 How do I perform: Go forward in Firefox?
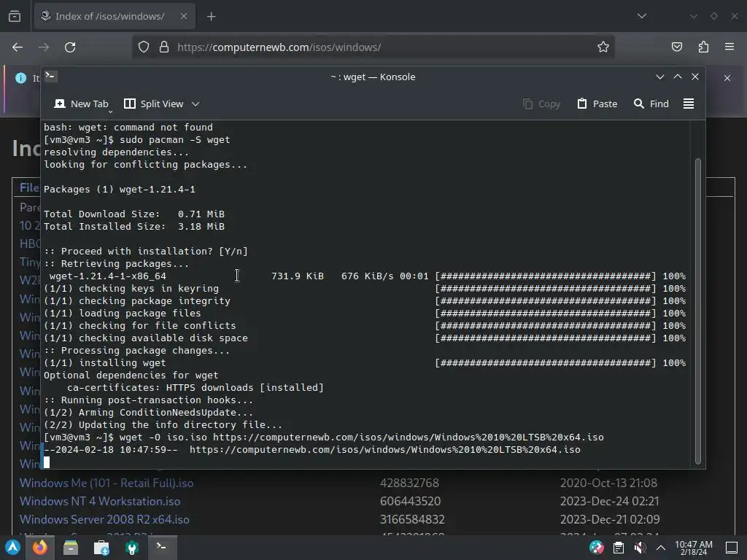pos(44,47)
